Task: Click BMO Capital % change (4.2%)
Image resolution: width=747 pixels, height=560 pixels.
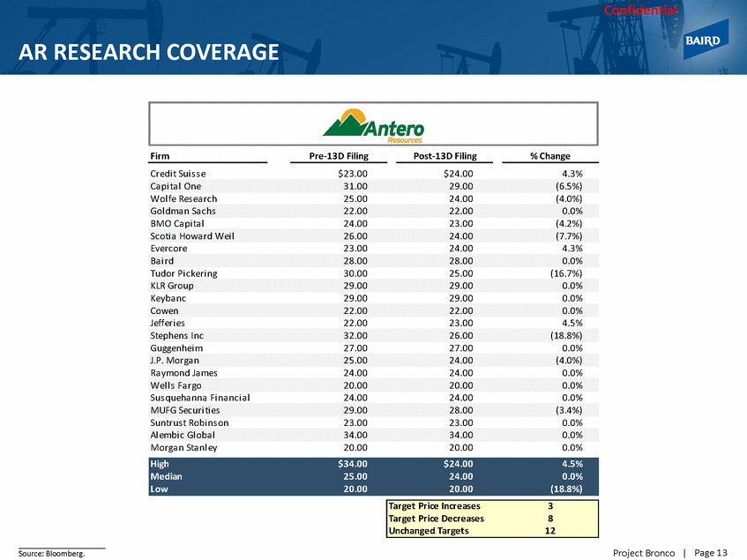Action: tap(570, 223)
